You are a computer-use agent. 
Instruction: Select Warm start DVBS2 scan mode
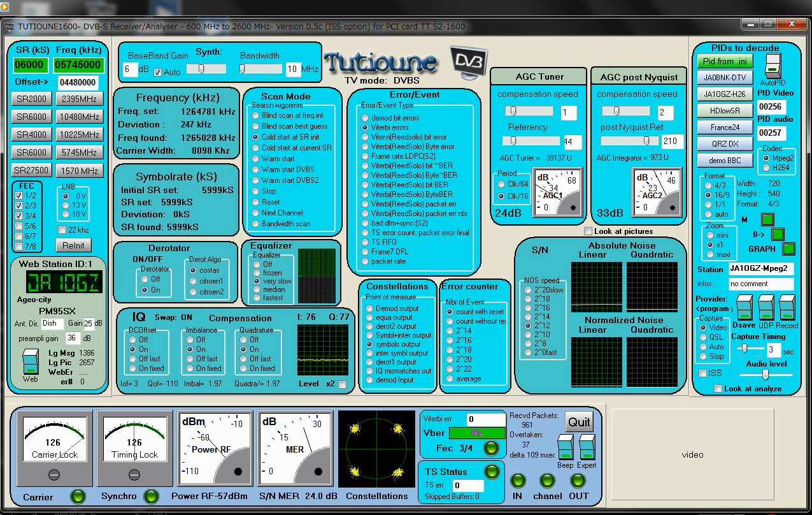coord(256,180)
